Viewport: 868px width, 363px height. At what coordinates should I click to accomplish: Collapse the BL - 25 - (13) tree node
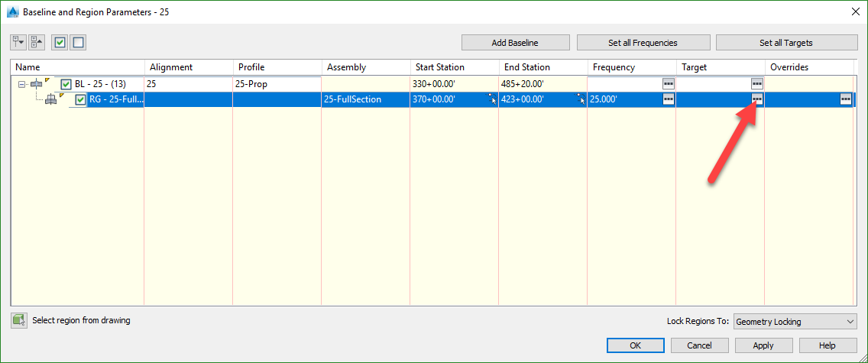click(22, 85)
